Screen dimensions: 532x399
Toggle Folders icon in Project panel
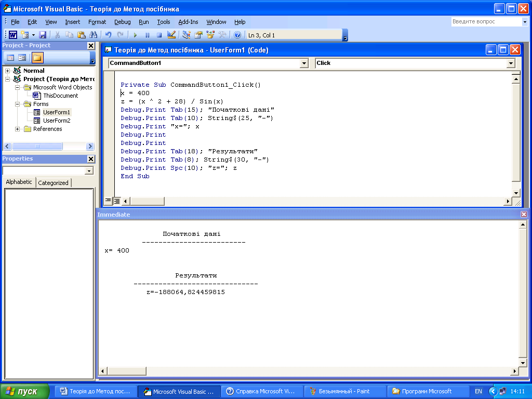pos(37,58)
